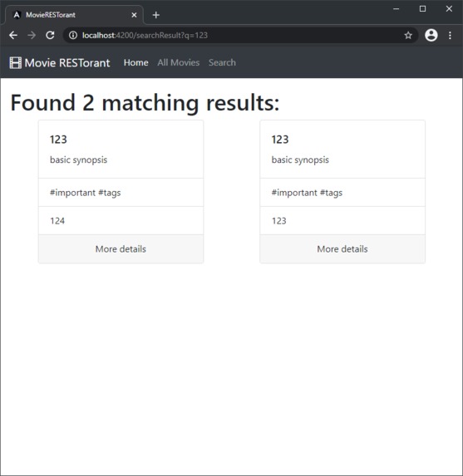Click the first card's 123 title

[58, 140]
